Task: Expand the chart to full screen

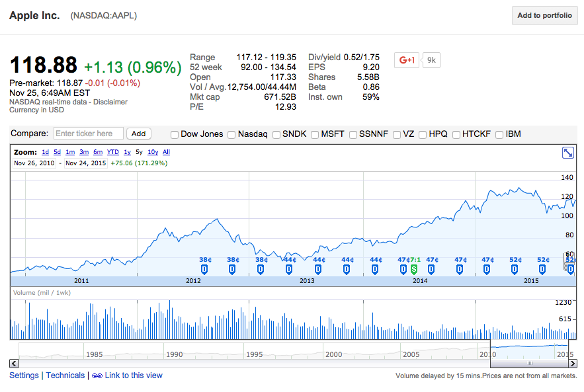Action: click(x=567, y=153)
